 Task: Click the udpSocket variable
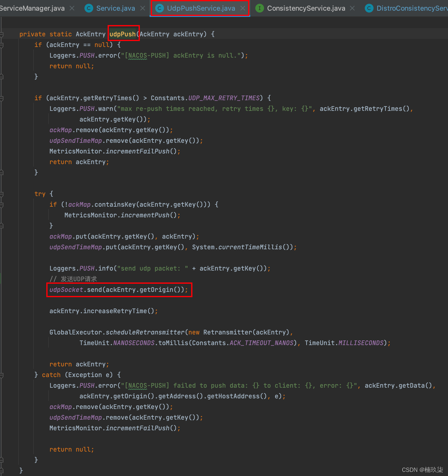pos(66,290)
